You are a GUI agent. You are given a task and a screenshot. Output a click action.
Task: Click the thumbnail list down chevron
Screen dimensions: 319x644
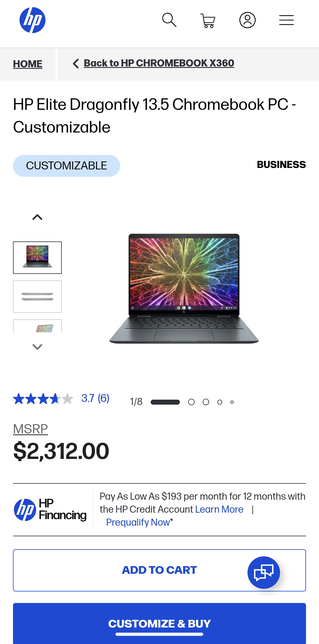(37, 347)
